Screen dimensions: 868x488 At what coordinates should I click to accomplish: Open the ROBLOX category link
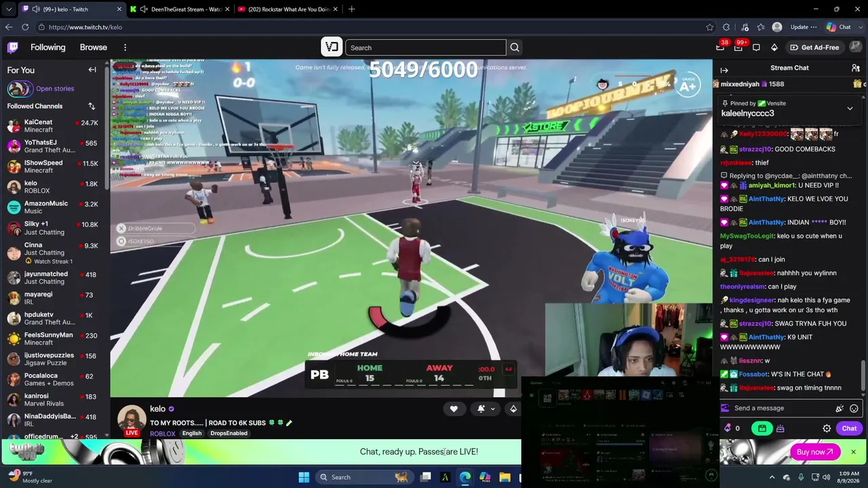pyautogui.click(x=163, y=434)
